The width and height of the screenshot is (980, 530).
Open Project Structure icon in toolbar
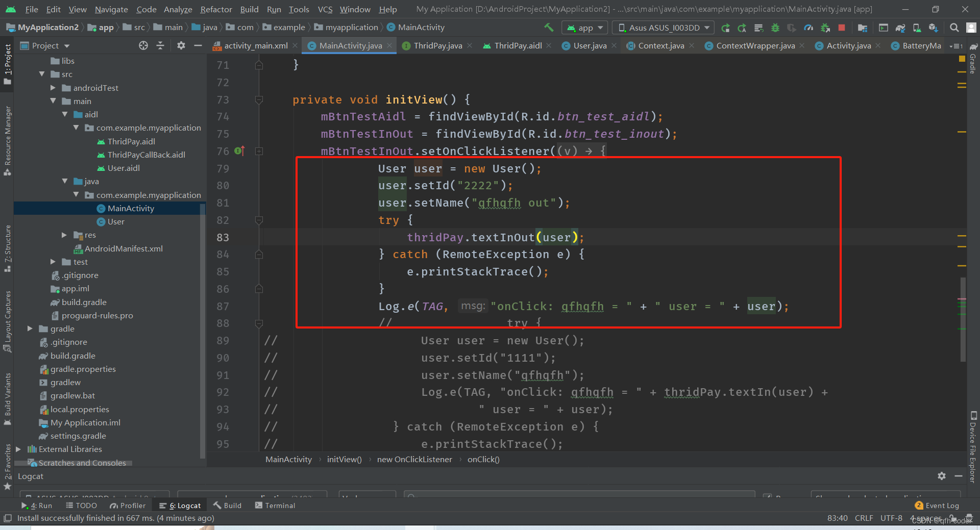pyautogui.click(x=863, y=28)
